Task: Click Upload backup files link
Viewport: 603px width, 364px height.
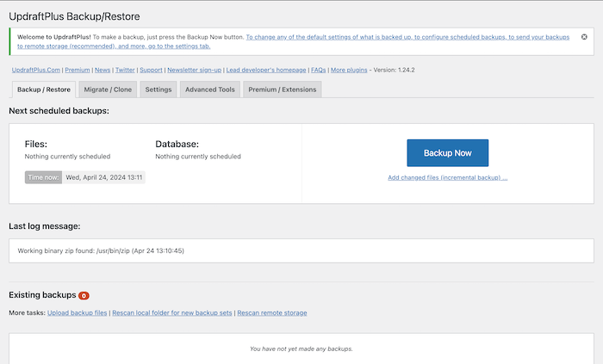Action: (78, 312)
